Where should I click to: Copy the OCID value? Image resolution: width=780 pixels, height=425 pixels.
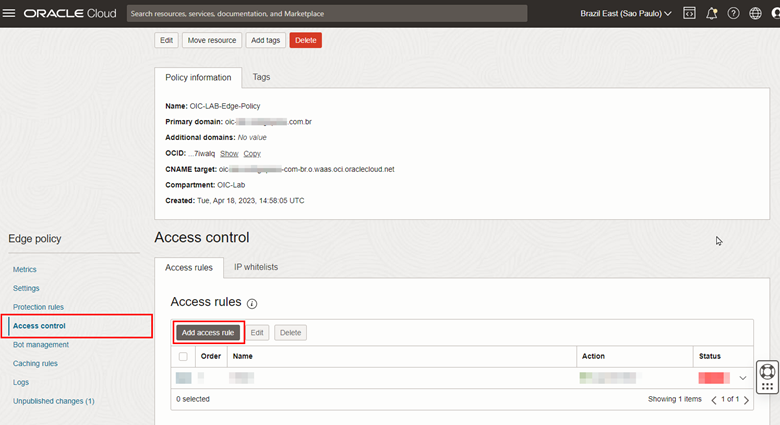(x=252, y=154)
